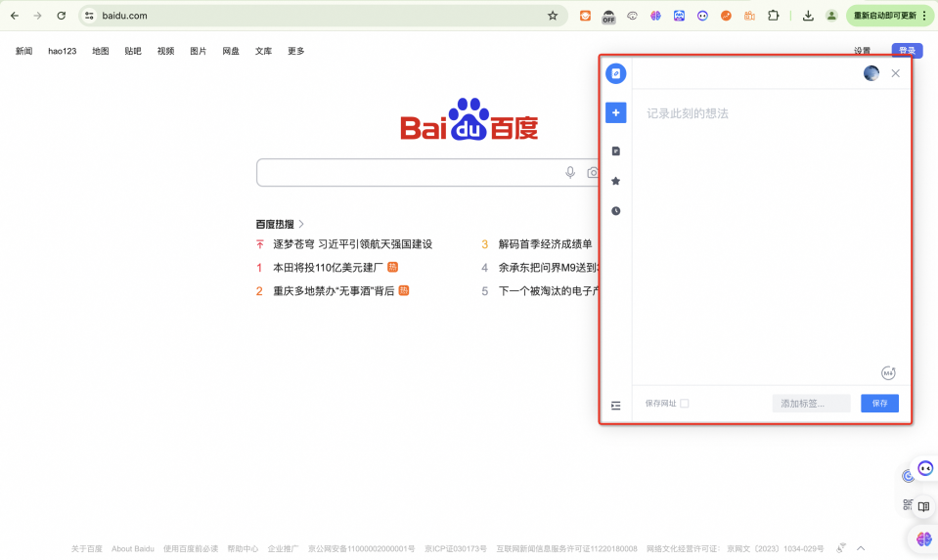Create a new note with plus button
The width and height of the screenshot is (938, 560).
(x=615, y=112)
